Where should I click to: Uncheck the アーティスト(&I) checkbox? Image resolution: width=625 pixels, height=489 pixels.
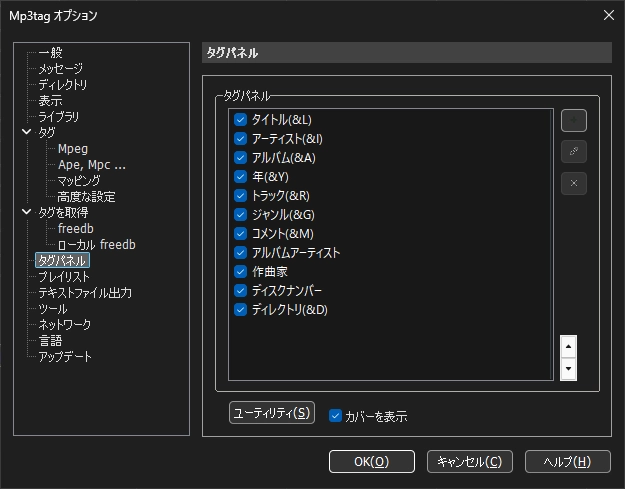pos(240,138)
